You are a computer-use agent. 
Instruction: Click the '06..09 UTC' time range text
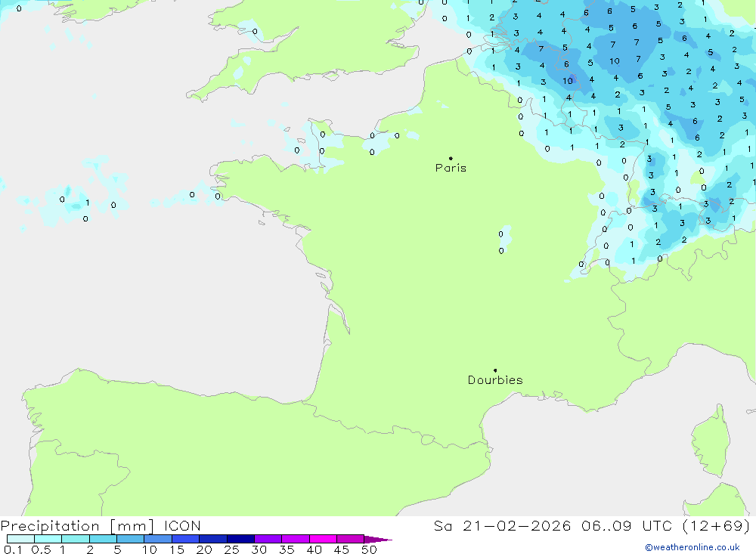[x=627, y=526]
